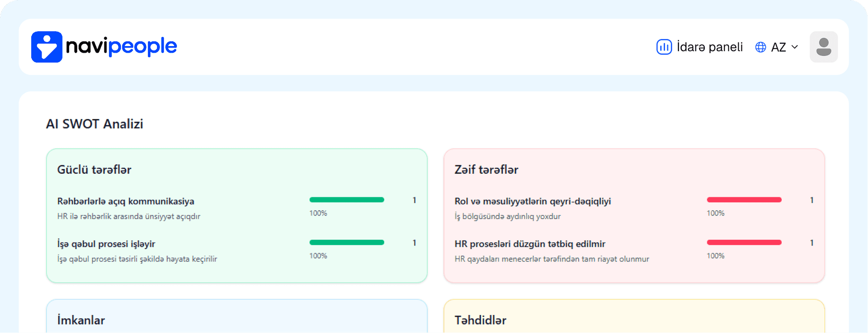Open the user profile avatar

(x=823, y=47)
